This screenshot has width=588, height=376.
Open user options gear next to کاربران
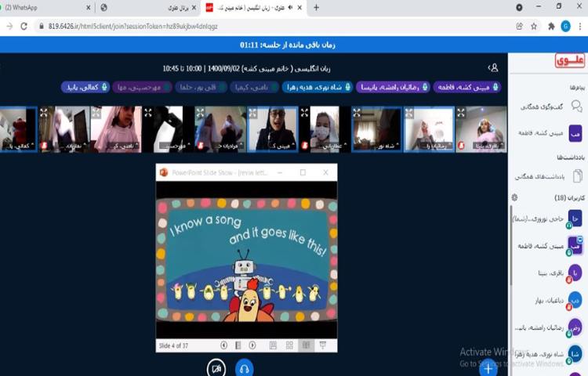[x=514, y=197]
